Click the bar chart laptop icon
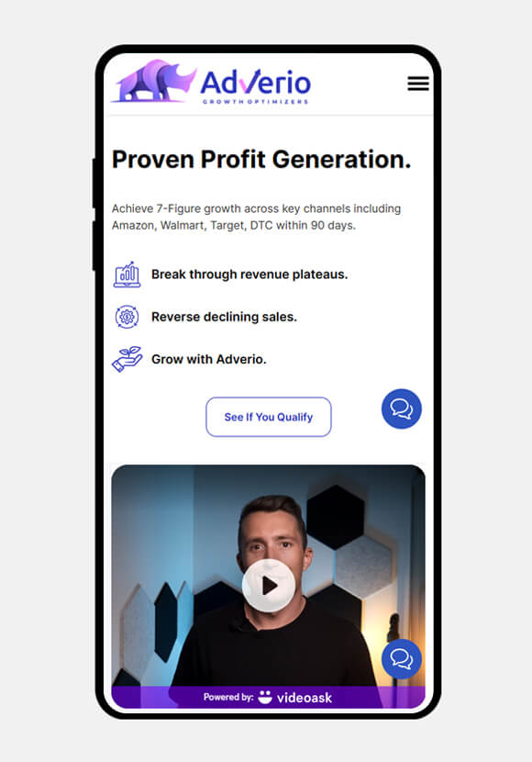Viewport: 532px width, 762px height. (x=127, y=275)
